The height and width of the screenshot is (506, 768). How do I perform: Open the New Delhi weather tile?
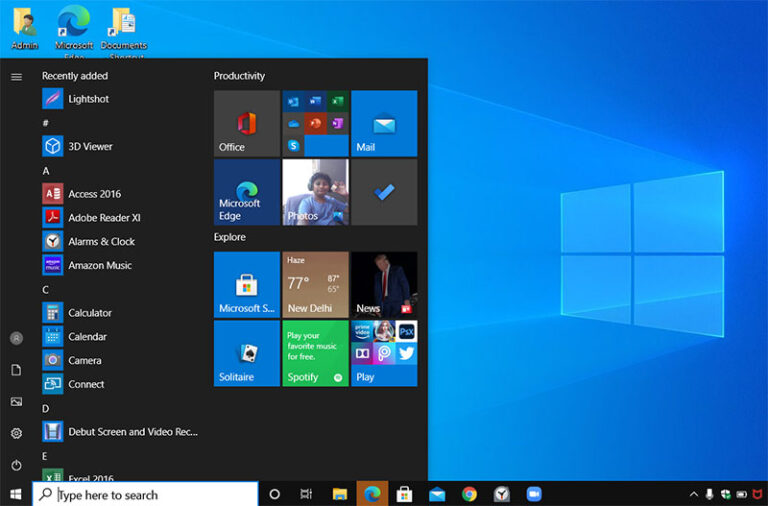[x=315, y=285]
